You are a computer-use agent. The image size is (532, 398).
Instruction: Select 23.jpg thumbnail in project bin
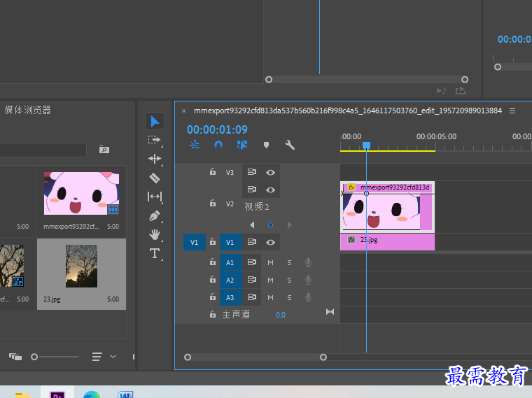[x=81, y=266]
